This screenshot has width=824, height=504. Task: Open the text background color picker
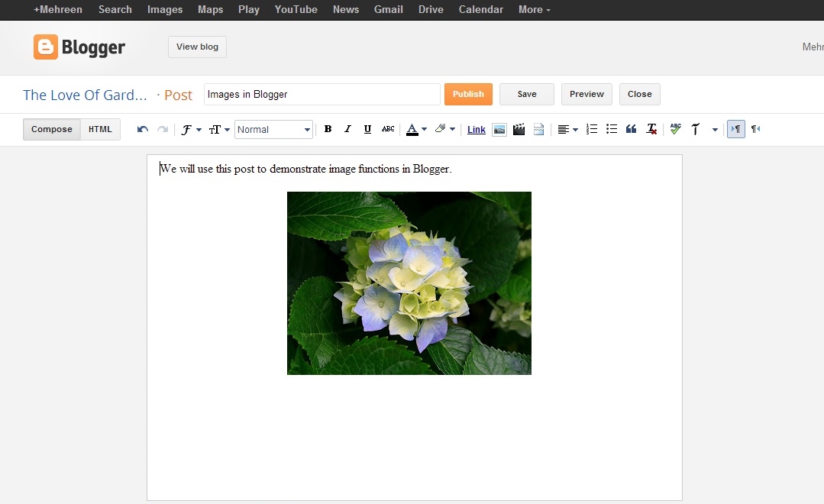click(444, 129)
